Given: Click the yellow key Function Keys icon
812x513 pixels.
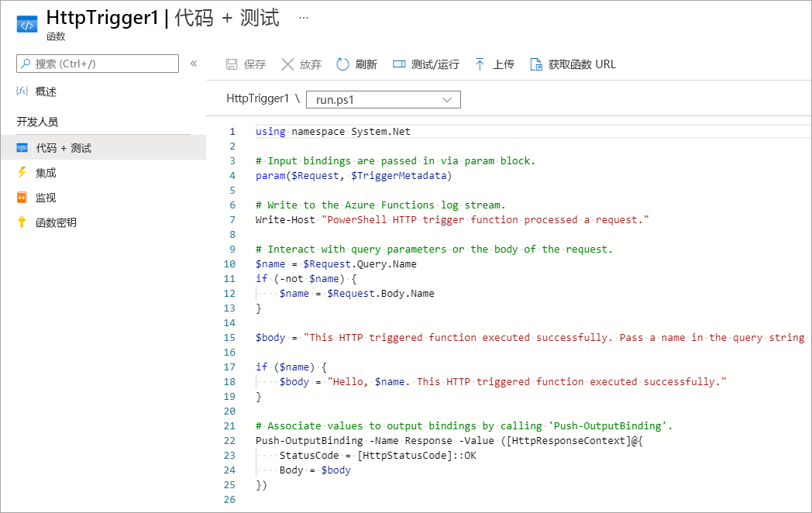Looking at the screenshot, I should 22,222.
